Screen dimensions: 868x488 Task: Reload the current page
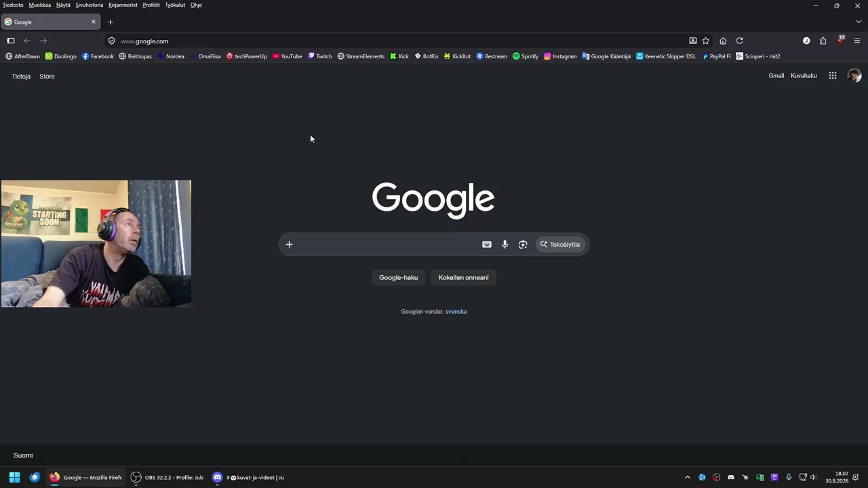coord(740,41)
